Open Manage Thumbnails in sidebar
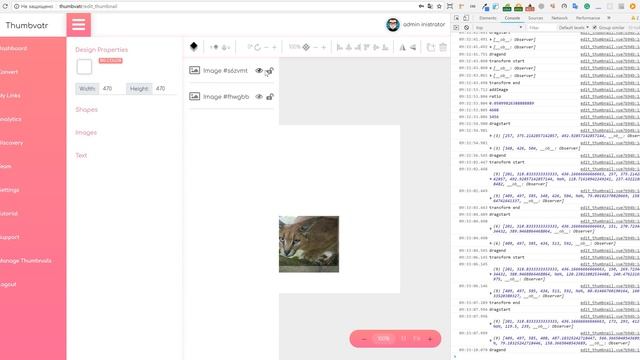Screen dimensions: 640x360 coord(26,260)
